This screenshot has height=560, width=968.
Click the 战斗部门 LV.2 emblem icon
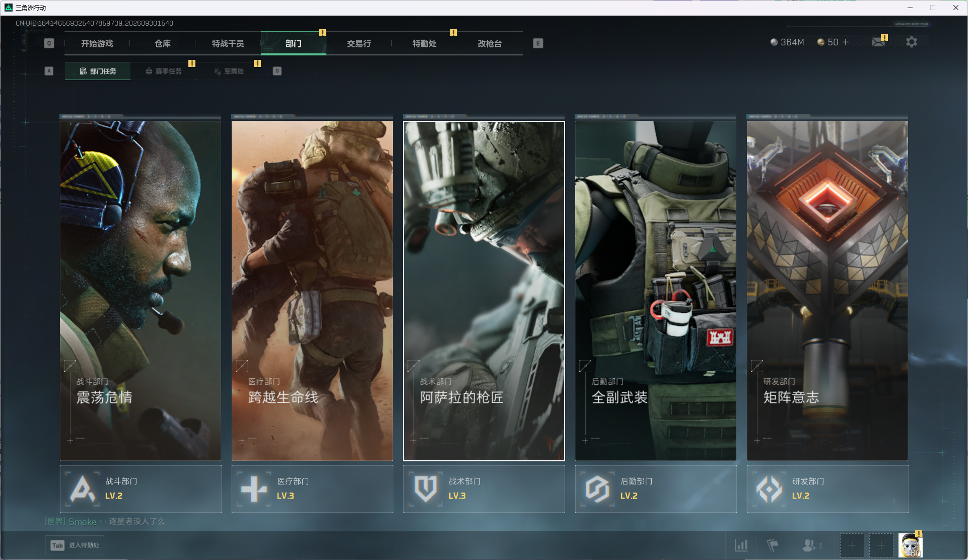(83, 489)
